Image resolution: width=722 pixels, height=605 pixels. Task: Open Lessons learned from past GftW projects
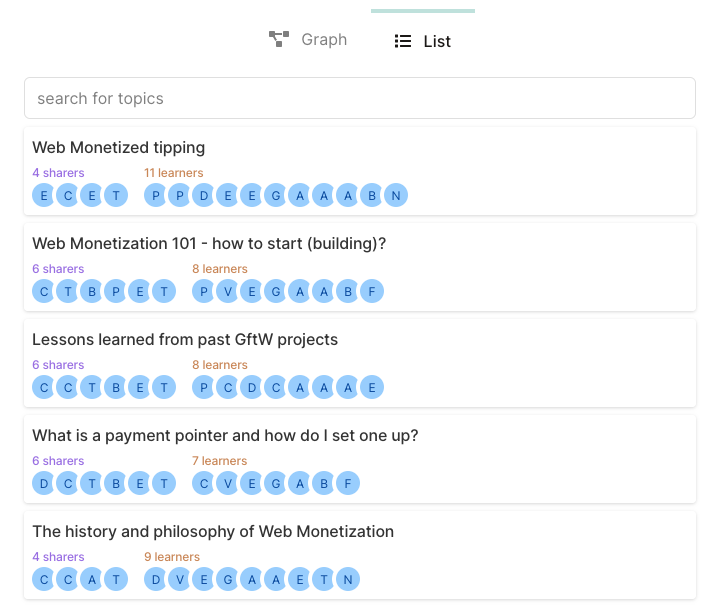pos(185,340)
